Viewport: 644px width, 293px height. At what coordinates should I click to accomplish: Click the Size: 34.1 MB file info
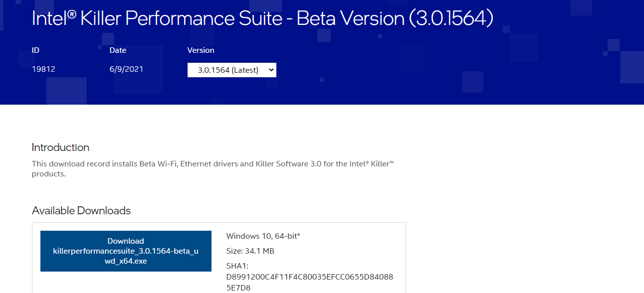tap(250, 251)
